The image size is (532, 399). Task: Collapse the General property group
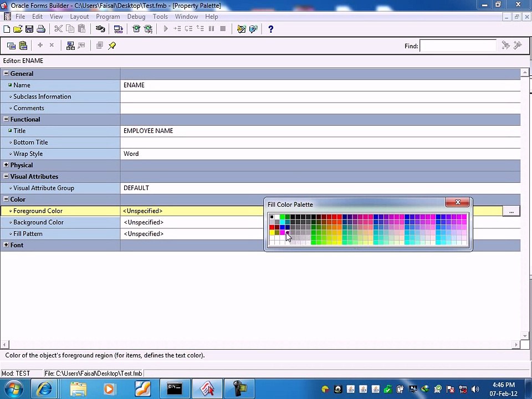pyautogui.click(x=6, y=73)
